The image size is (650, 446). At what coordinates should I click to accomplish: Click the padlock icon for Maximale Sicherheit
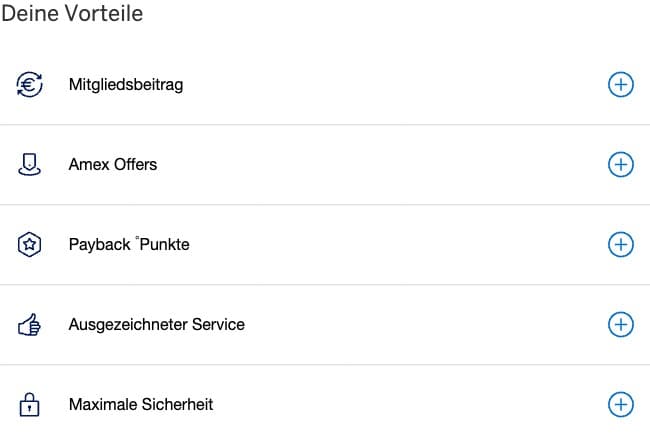[30, 405]
